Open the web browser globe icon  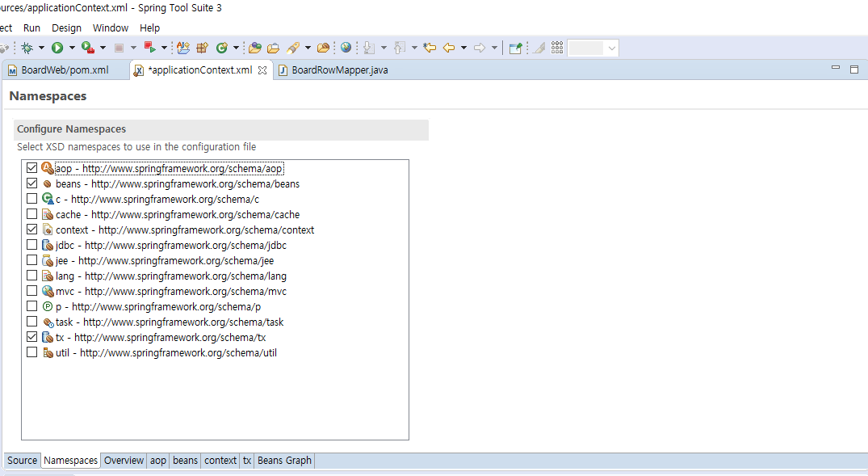[x=346, y=48]
